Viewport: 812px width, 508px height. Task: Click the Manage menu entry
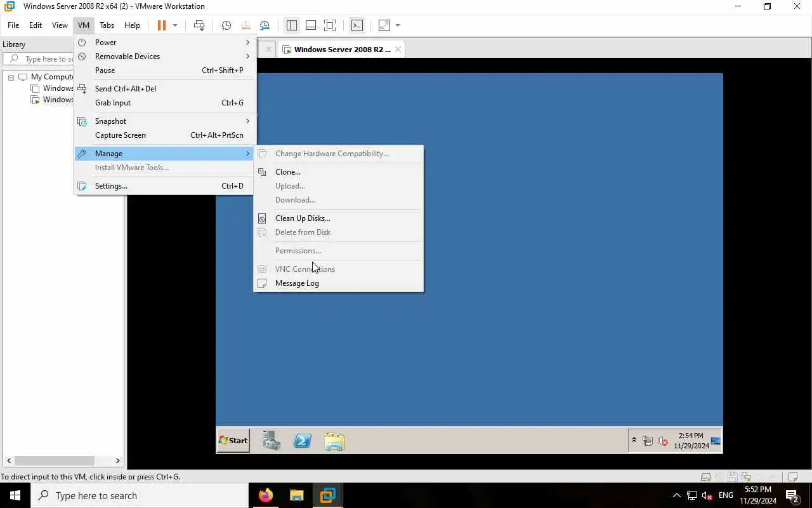[x=164, y=154]
